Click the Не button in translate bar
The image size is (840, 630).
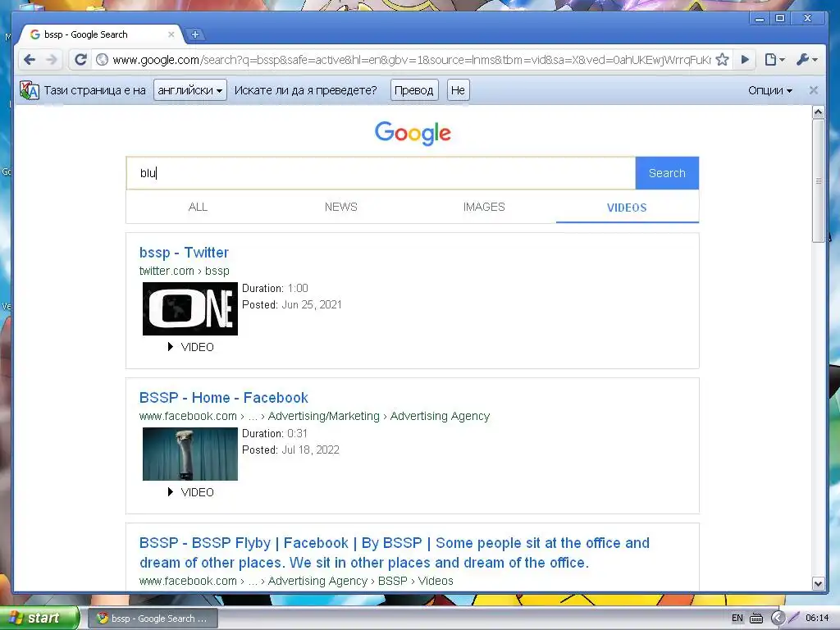pyautogui.click(x=458, y=90)
